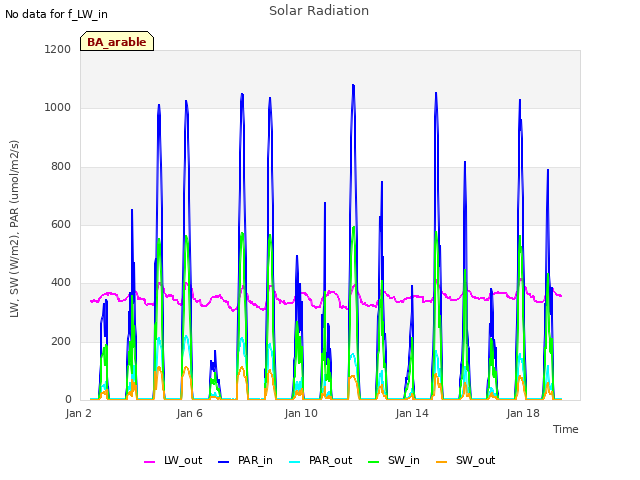Click the 1000 y-axis tick label
Image resolution: width=640 pixels, height=480 pixels.
tap(58, 108)
